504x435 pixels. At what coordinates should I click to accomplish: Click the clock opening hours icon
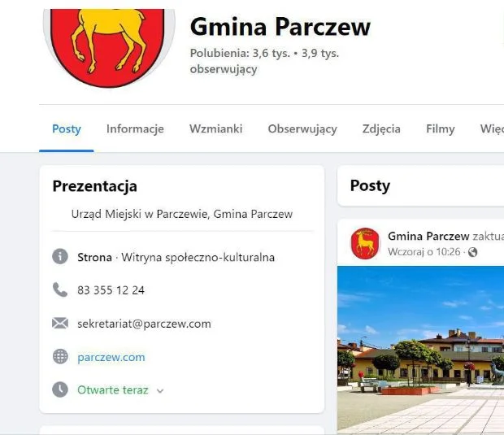[60, 389]
